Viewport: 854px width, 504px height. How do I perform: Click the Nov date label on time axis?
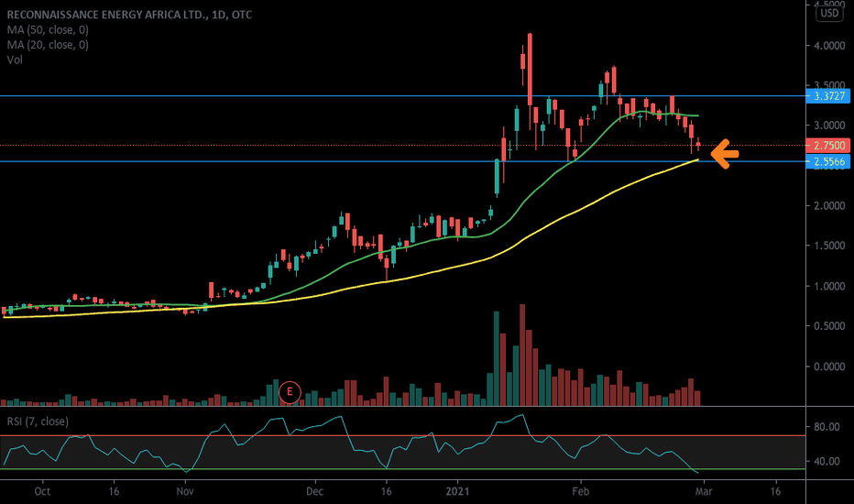pyautogui.click(x=185, y=491)
